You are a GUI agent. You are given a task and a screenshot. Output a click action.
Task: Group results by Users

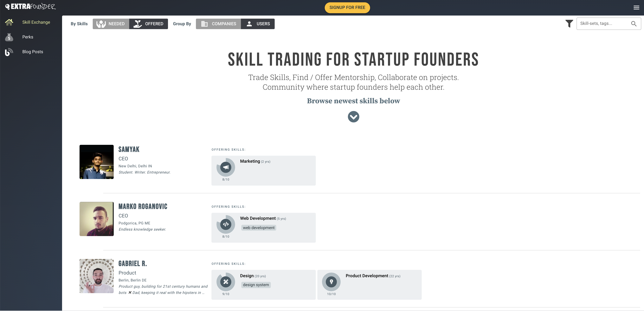click(258, 24)
